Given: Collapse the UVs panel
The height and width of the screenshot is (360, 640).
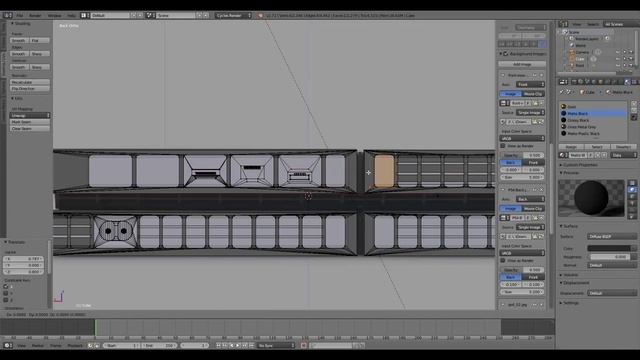Looking at the screenshot, I should coord(17,99).
